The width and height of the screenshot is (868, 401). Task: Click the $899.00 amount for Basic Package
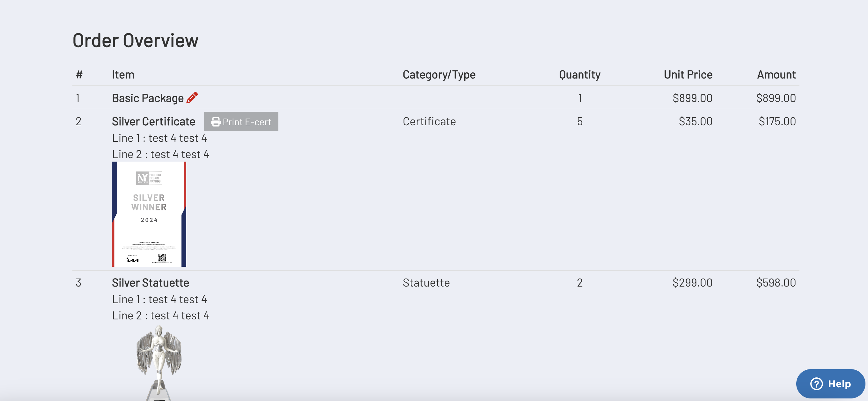pyautogui.click(x=776, y=98)
